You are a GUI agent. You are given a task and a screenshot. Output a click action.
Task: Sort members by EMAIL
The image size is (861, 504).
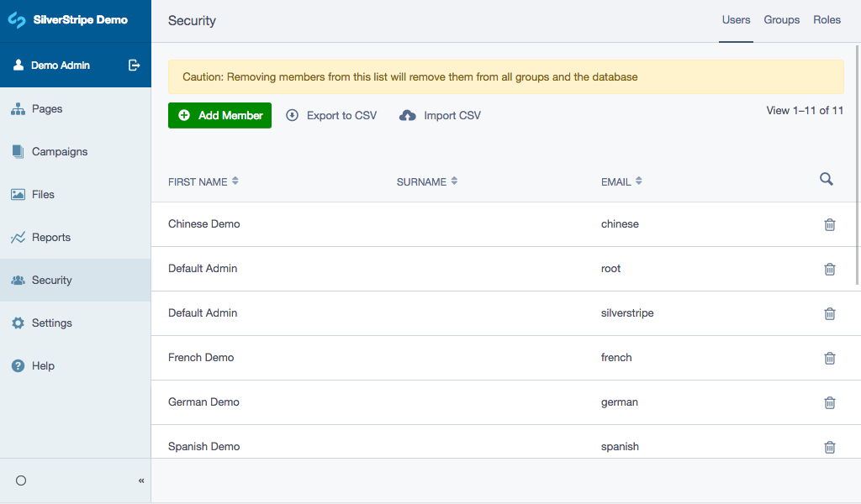pyautogui.click(x=638, y=181)
